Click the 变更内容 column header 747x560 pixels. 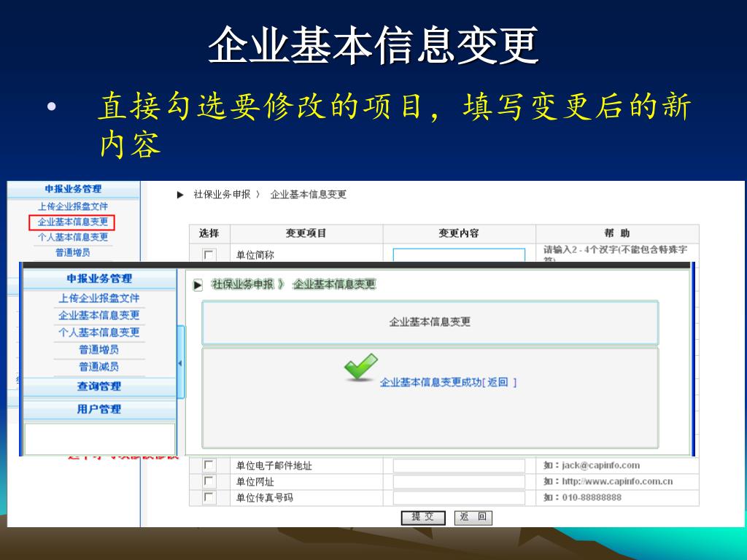(459, 233)
